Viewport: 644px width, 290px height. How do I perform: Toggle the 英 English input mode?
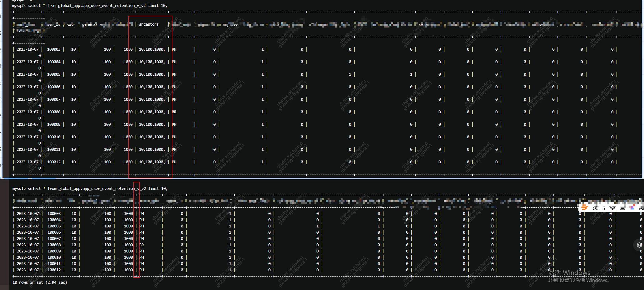(595, 208)
